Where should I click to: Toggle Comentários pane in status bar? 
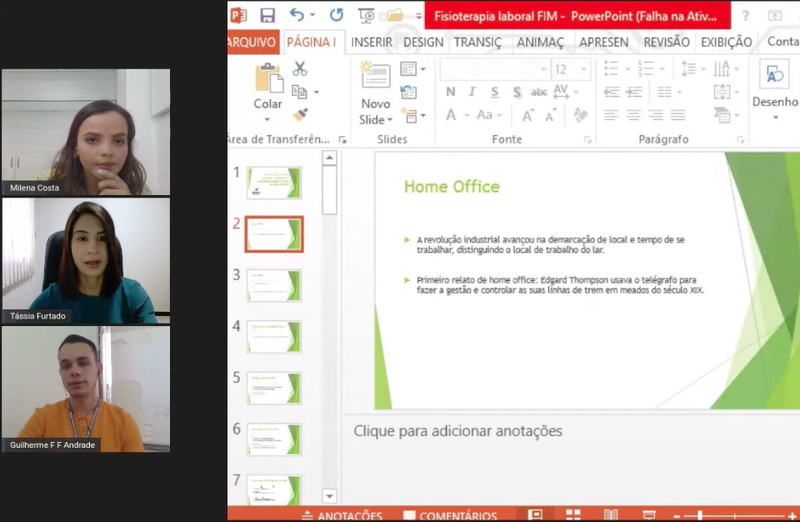point(450,516)
